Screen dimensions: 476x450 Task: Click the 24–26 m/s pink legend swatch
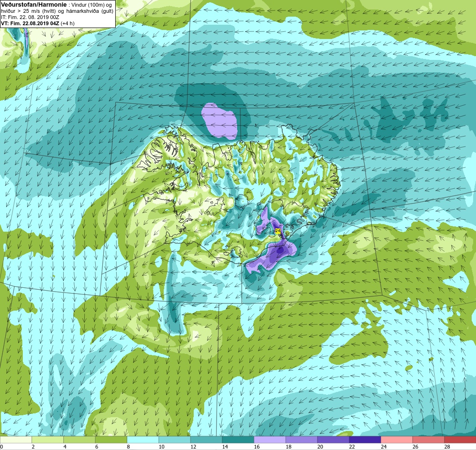pos(397,440)
